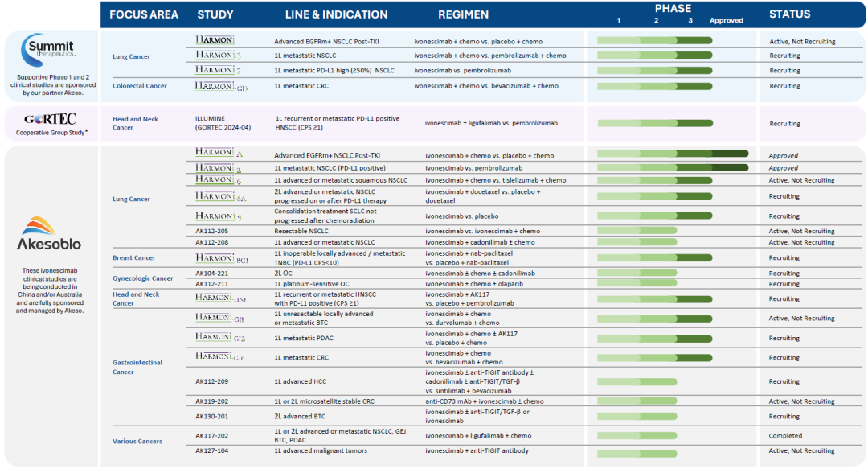Viewport: 868px width, 469px height.
Task: Click '1L advanced HCC' indication
Action: pyautogui.click(x=301, y=381)
